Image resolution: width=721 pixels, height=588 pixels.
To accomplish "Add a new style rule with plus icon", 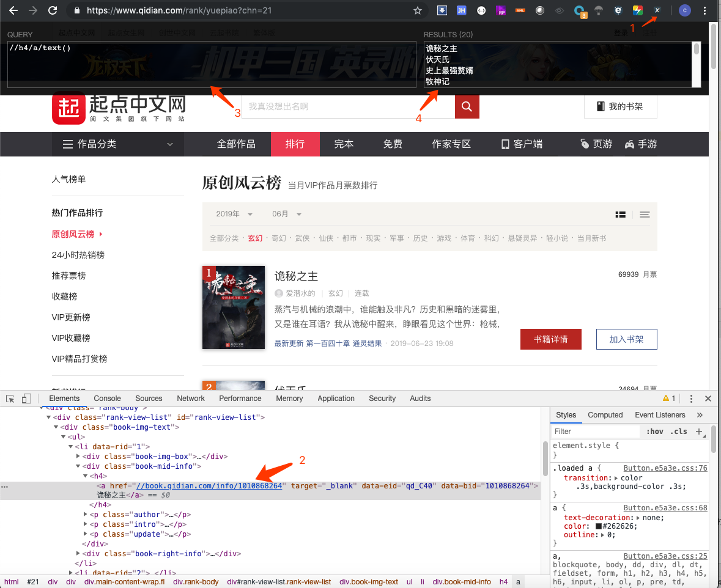I will 699,432.
